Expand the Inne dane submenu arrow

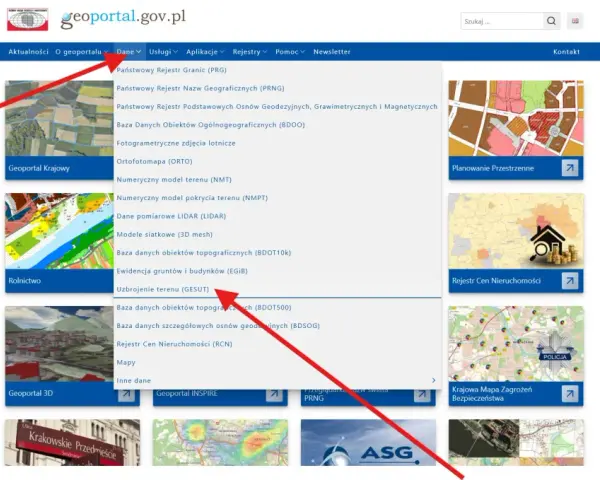coord(434,380)
